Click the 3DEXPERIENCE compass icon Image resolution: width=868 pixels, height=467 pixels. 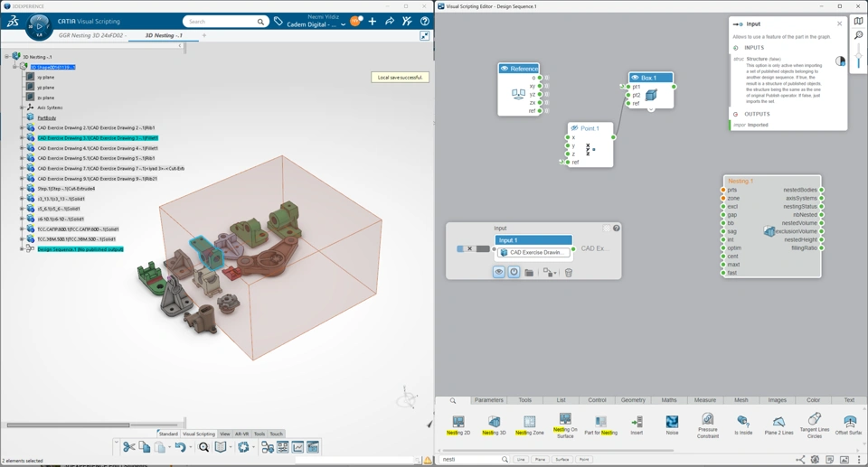tap(39, 26)
